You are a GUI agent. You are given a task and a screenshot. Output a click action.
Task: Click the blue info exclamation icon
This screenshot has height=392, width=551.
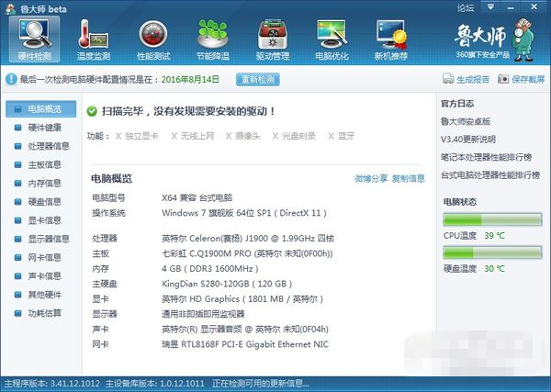[11, 79]
